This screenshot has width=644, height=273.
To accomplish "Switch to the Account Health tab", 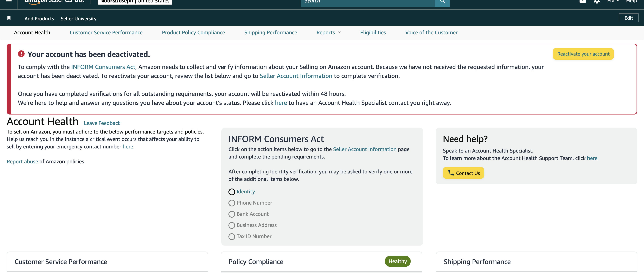I will [32, 32].
